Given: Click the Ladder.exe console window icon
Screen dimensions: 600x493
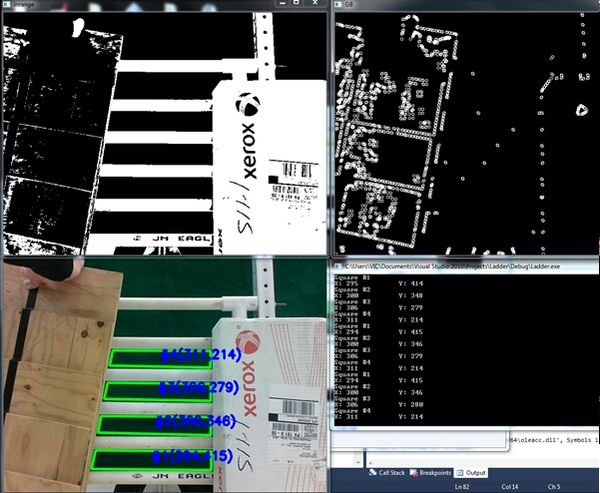Looking at the screenshot, I should pos(338,266).
